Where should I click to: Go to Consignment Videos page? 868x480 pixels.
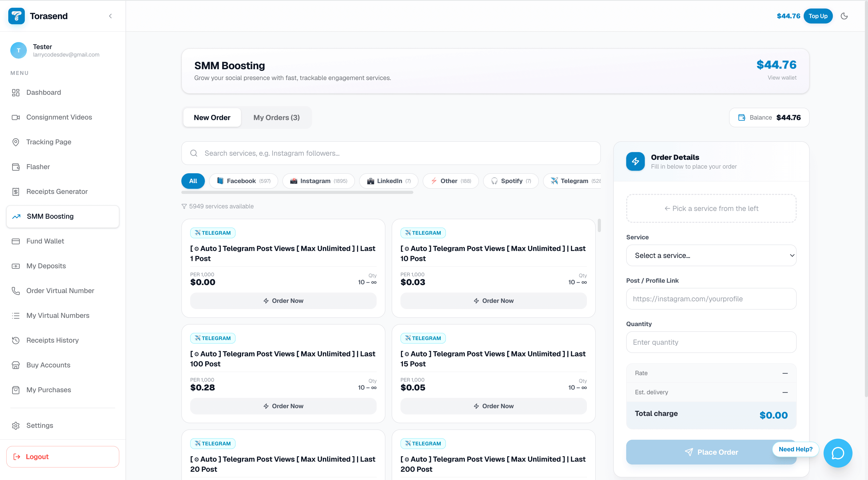pos(63,117)
